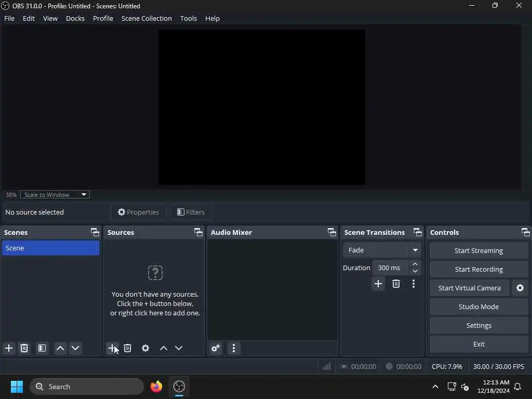532x399 pixels.
Task: Open the Scene Transitions three-dot properties menu
Action: tap(413, 284)
